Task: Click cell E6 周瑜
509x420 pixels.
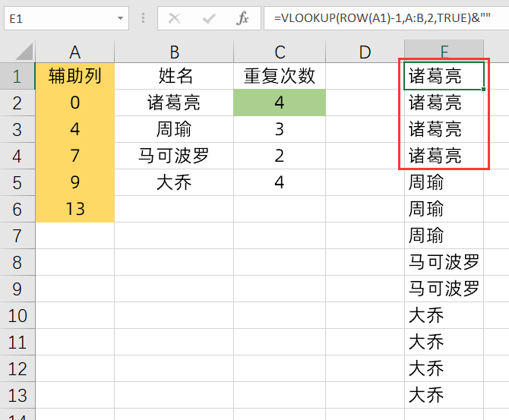Action: (x=444, y=210)
